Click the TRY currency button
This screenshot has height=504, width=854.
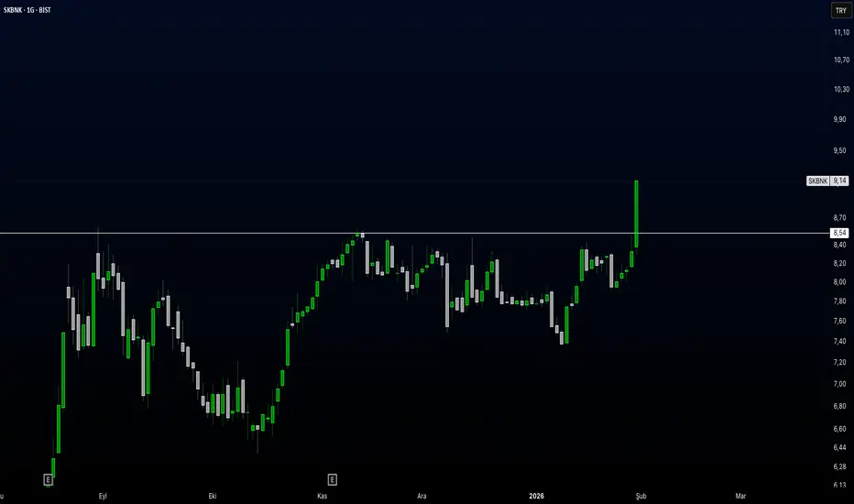click(x=841, y=10)
